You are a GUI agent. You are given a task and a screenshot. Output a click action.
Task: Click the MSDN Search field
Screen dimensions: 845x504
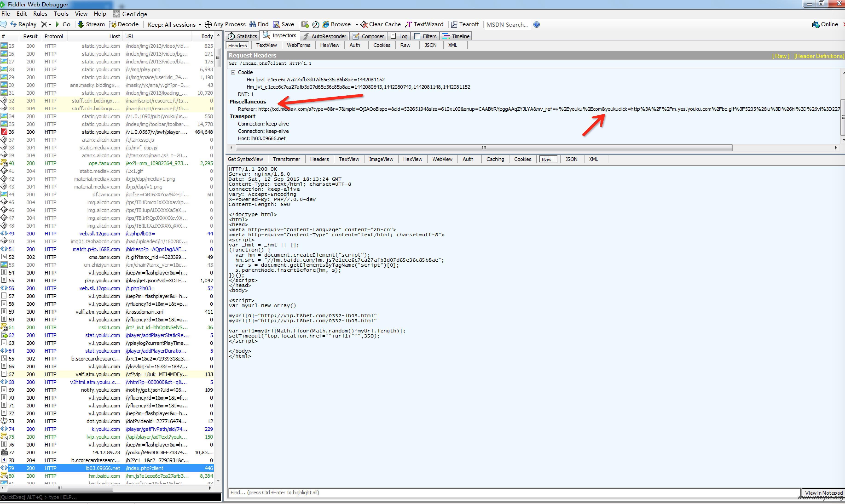(507, 24)
